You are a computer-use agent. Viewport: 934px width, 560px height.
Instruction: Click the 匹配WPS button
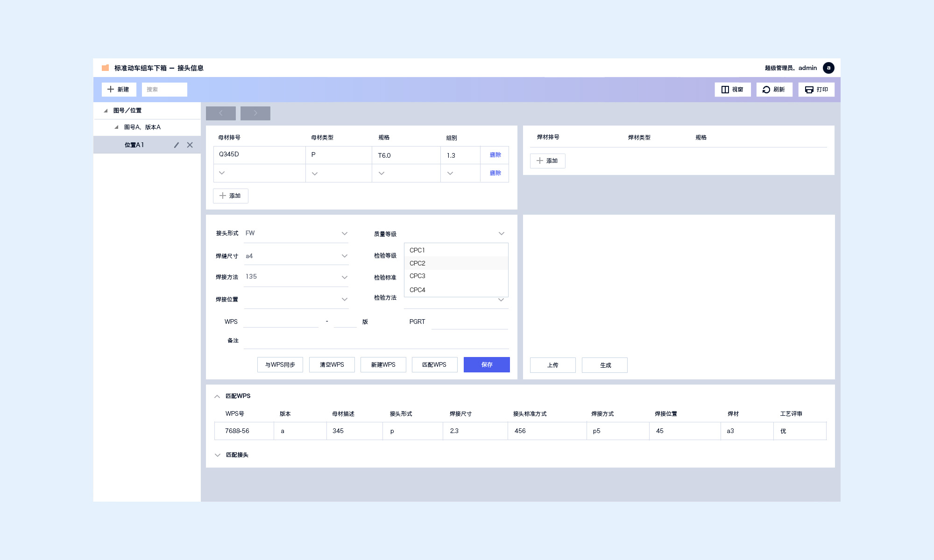point(434,364)
